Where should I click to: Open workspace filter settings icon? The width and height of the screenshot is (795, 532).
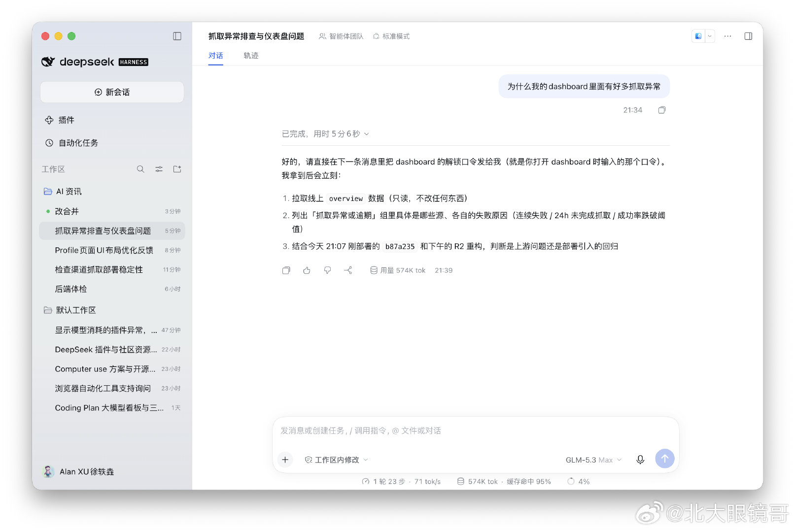coord(159,169)
